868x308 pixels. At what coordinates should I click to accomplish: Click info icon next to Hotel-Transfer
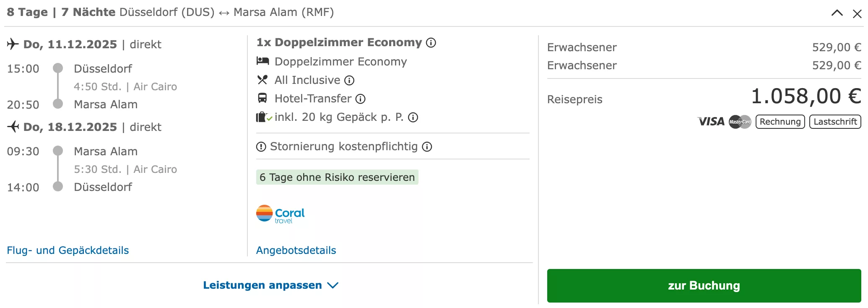pyautogui.click(x=361, y=99)
